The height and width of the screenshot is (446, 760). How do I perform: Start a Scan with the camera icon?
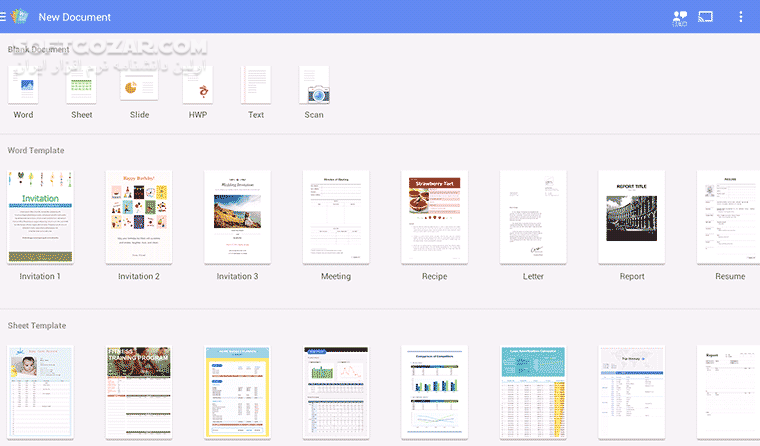pyautogui.click(x=314, y=85)
